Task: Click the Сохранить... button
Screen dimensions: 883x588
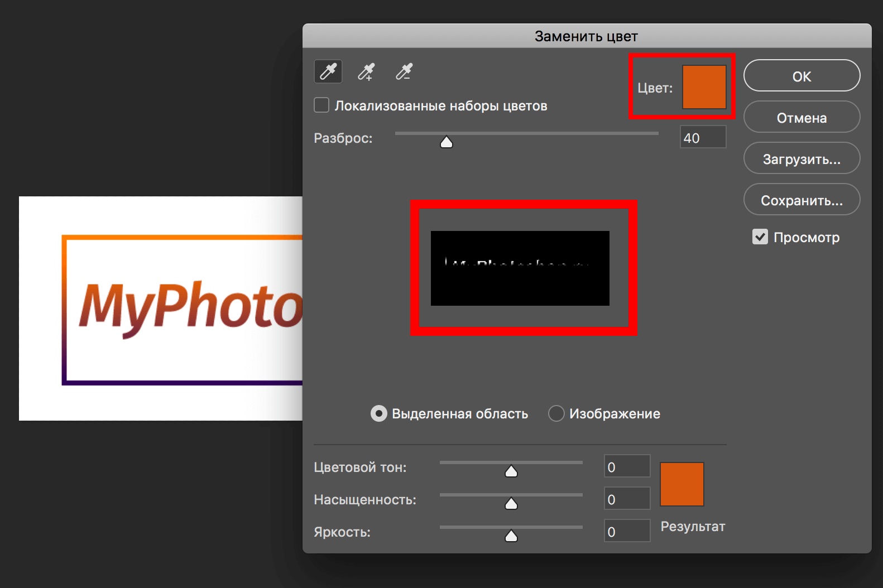Action: [x=802, y=199]
